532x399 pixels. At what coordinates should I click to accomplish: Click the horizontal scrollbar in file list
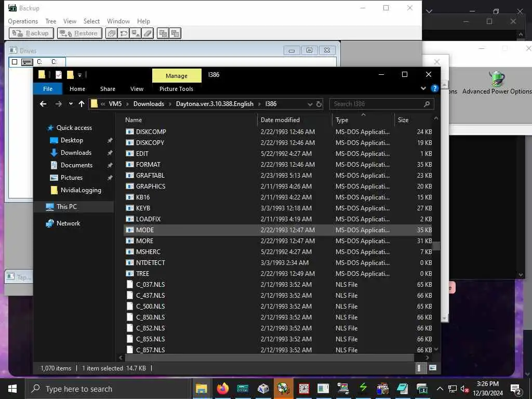(x=270, y=357)
